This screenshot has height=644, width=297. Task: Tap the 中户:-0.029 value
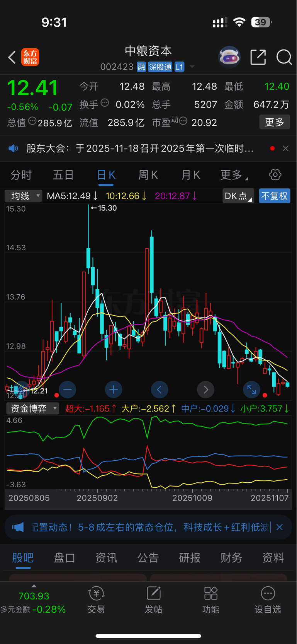point(209,408)
